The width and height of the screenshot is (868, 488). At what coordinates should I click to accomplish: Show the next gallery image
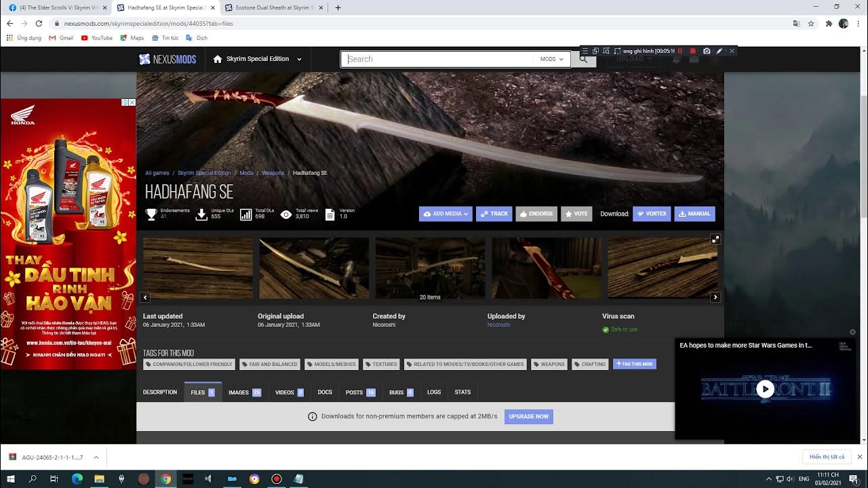point(715,298)
